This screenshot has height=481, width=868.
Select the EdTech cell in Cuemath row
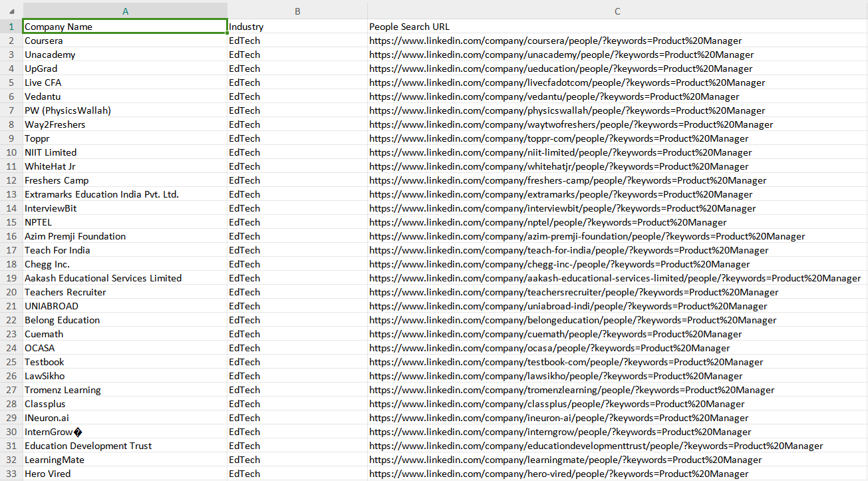point(297,334)
